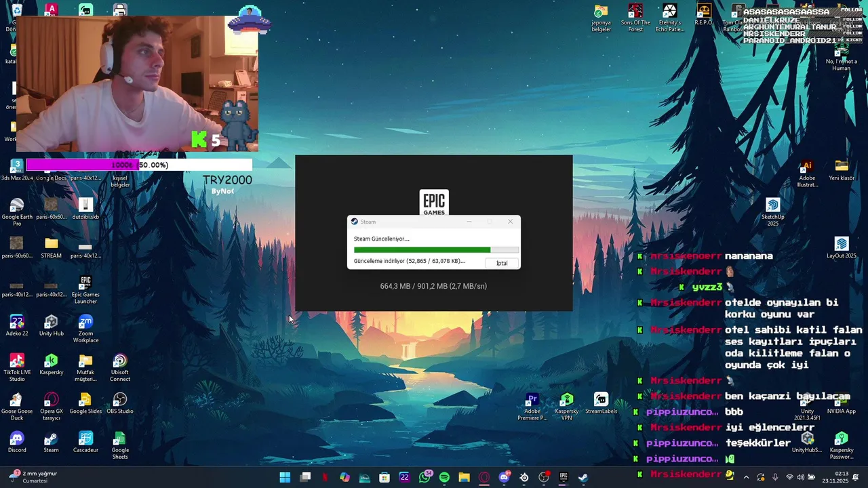The width and height of the screenshot is (868, 488).
Task: Open Adeko 22 desktop shortcut
Action: 17,325
